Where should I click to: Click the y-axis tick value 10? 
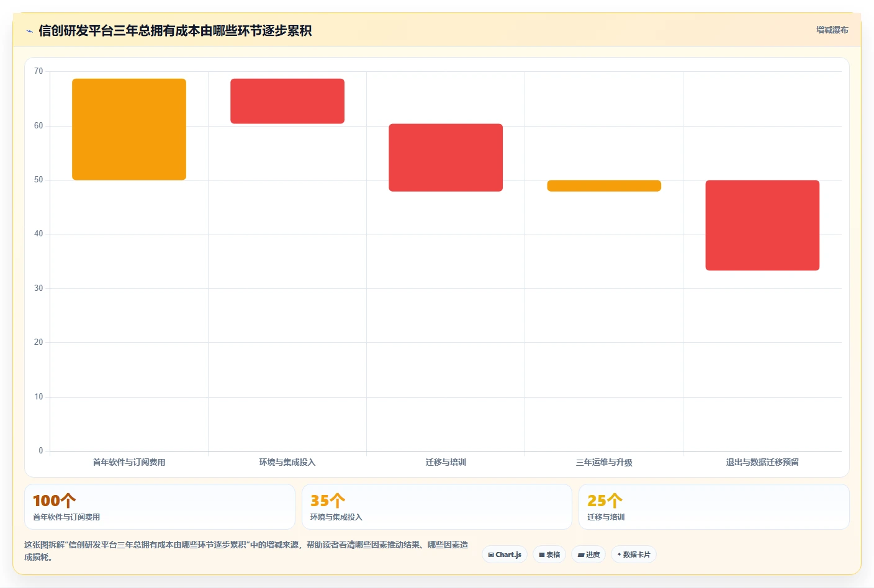(x=38, y=397)
